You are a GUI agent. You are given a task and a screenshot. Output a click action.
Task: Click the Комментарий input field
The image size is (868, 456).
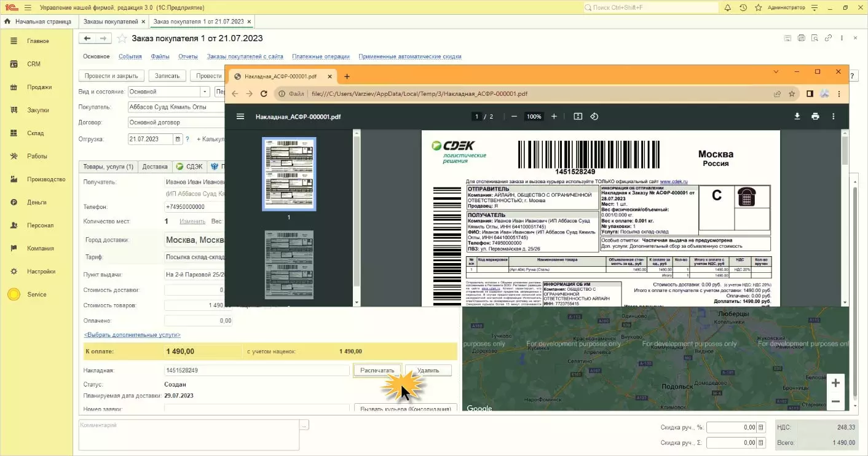(x=189, y=434)
